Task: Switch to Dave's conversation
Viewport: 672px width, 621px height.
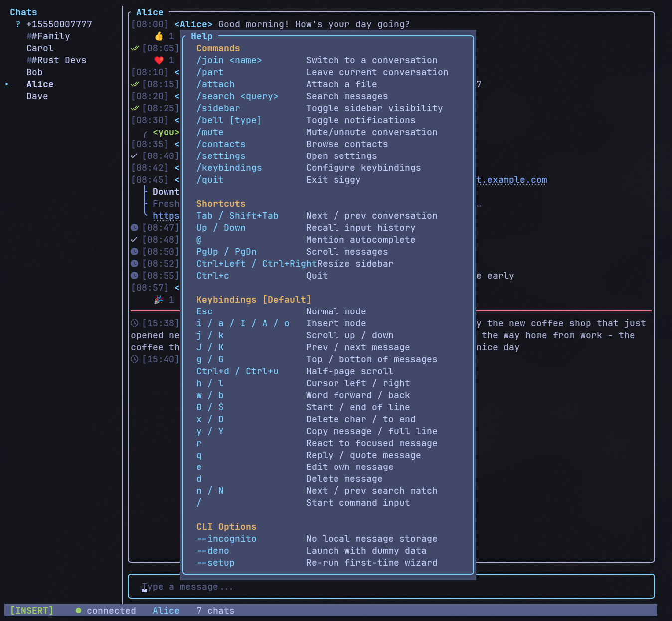Action: 37,96
